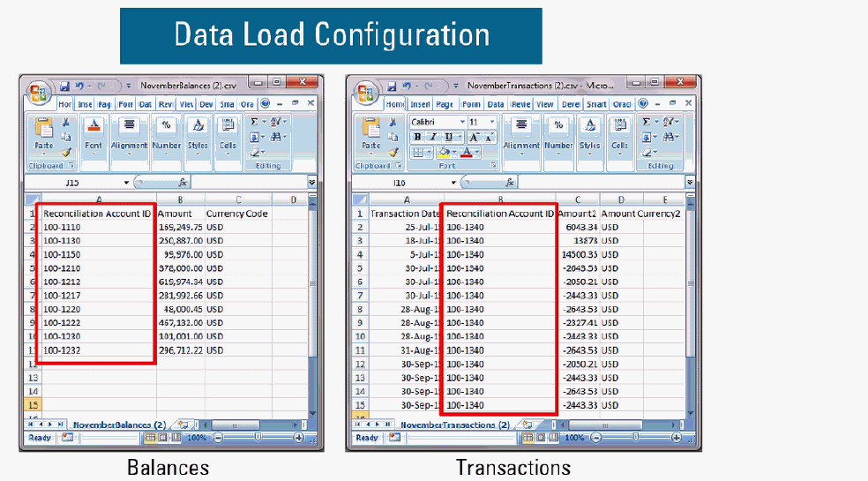Click Cut icon in NovemberBalances window

[x=65, y=123]
